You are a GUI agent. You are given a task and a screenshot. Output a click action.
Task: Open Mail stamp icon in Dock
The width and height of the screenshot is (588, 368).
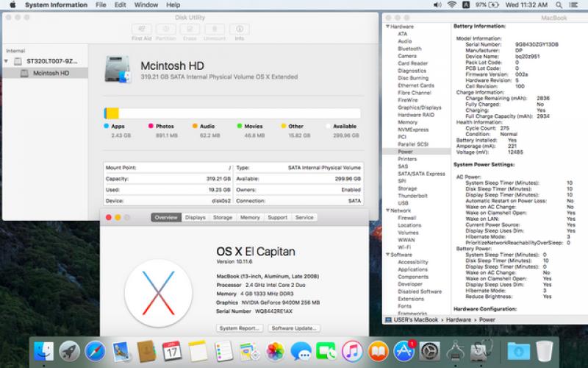pyautogui.click(x=121, y=352)
